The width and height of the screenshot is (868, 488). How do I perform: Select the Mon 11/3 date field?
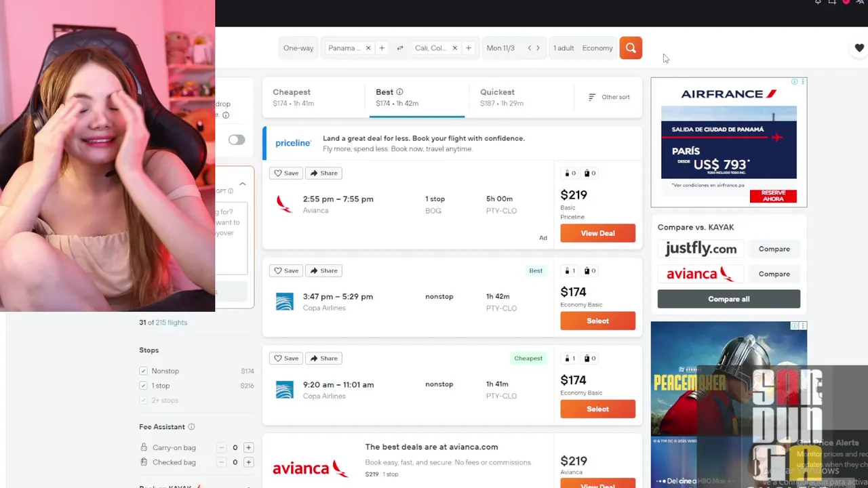500,48
